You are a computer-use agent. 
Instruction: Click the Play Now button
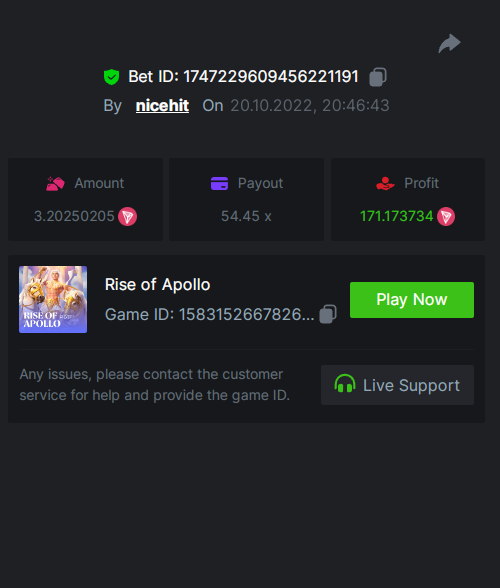click(412, 300)
